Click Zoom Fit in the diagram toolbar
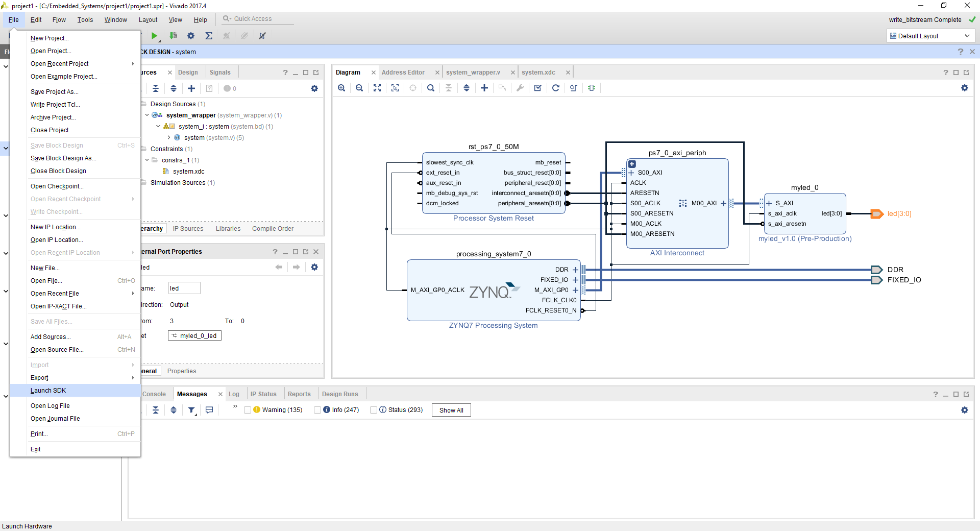Viewport: 980px width, 531px height. (377, 88)
